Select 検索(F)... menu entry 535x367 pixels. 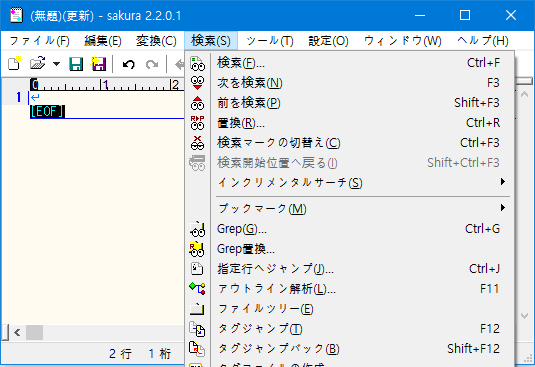[x=349, y=63]
